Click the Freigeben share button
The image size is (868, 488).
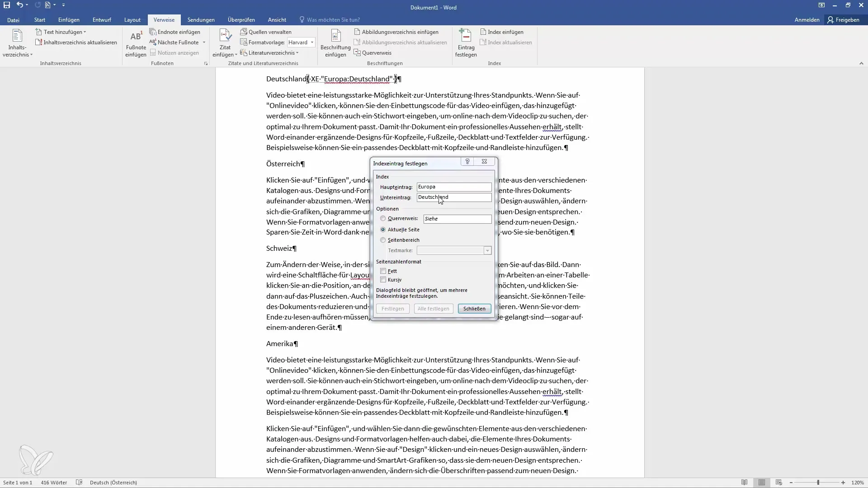click(x=843, y=20)
